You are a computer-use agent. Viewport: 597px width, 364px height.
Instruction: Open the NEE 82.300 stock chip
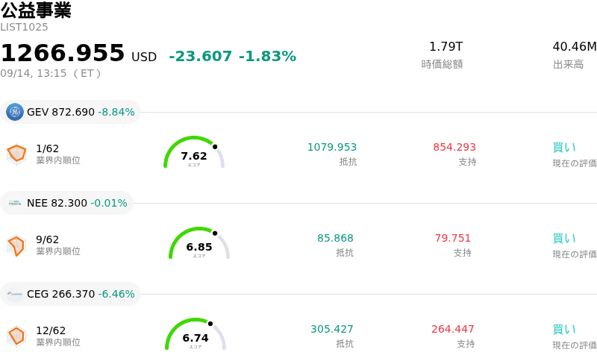click(x=66, y=203)
